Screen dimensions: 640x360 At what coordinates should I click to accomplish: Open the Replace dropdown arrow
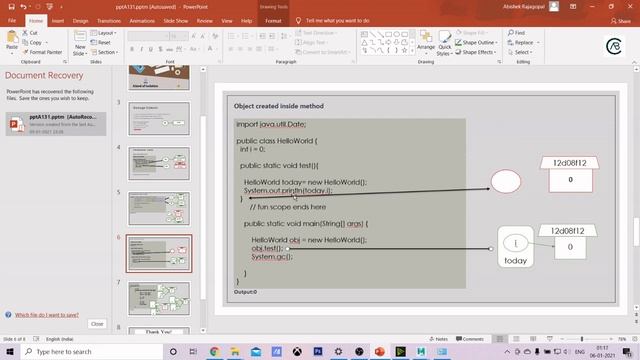click(538, 42)
